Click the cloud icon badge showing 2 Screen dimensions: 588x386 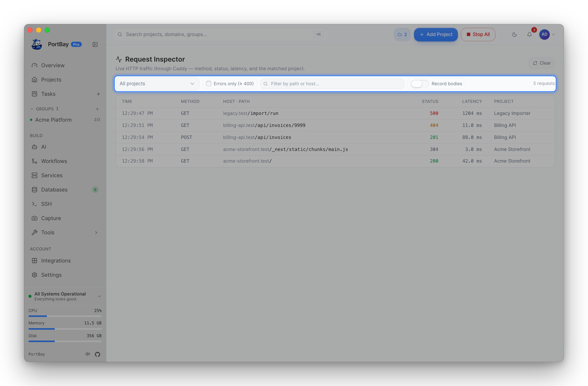click(x=402, y=35)
